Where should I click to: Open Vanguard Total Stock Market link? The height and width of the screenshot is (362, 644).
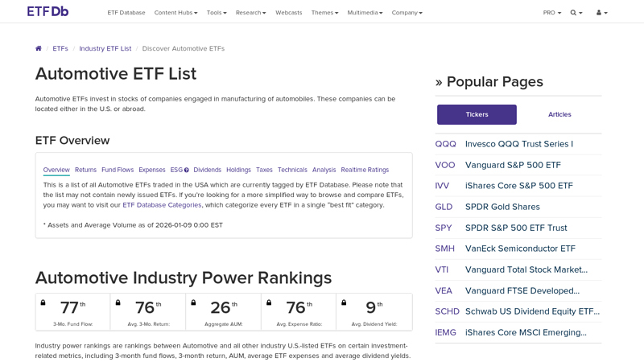click(526, 269)
